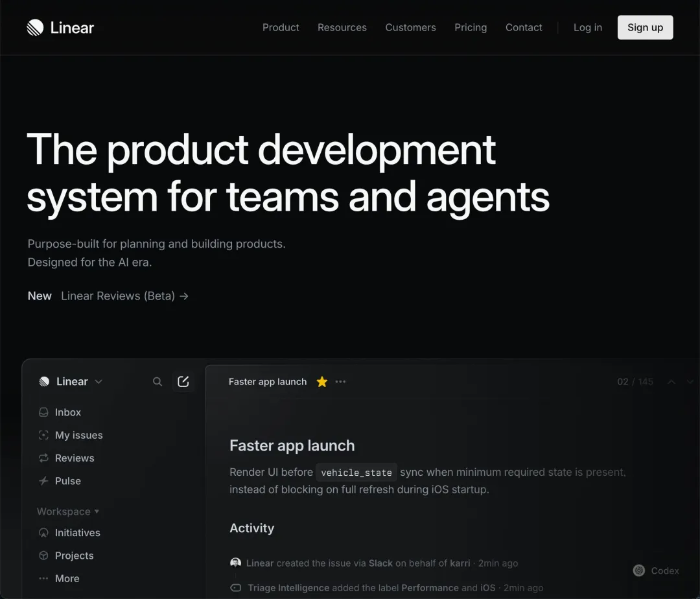Select My issues in sidebar
The image size is (700, 599).
[x=78, y=435]
